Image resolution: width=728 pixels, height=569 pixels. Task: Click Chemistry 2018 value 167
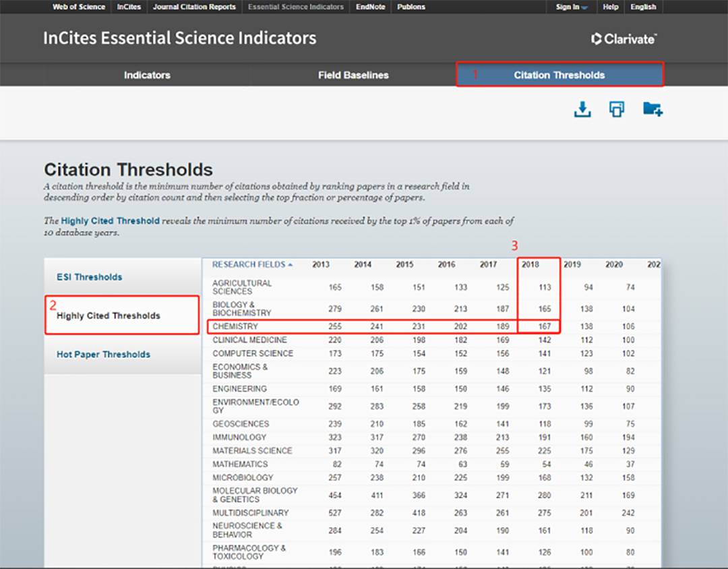click(545, 326)
